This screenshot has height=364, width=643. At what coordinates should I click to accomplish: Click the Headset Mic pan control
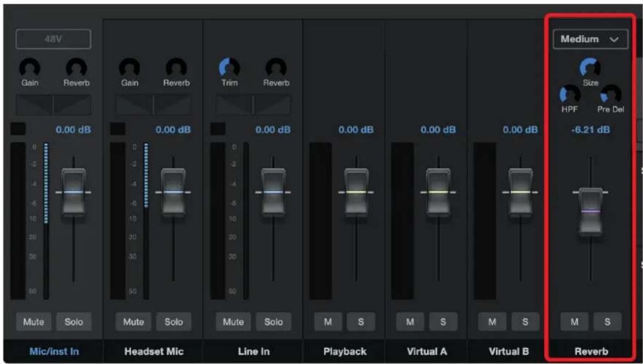(154, 105)
